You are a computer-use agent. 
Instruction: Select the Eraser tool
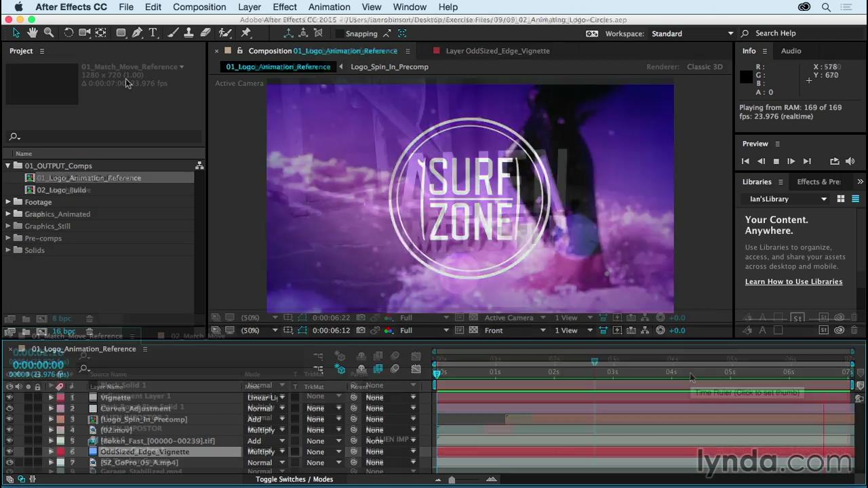[205, 33]
